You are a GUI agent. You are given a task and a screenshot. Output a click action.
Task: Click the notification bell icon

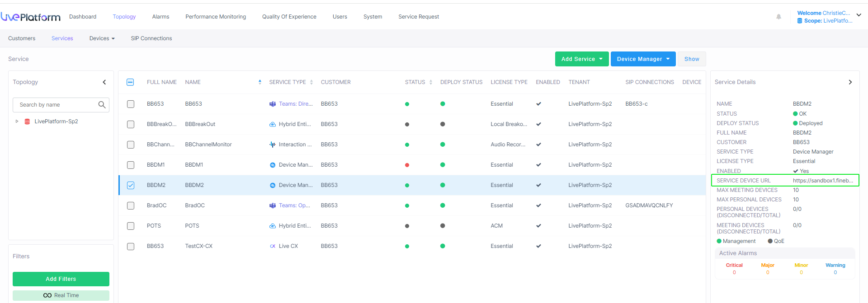click(x=778, y=17)
